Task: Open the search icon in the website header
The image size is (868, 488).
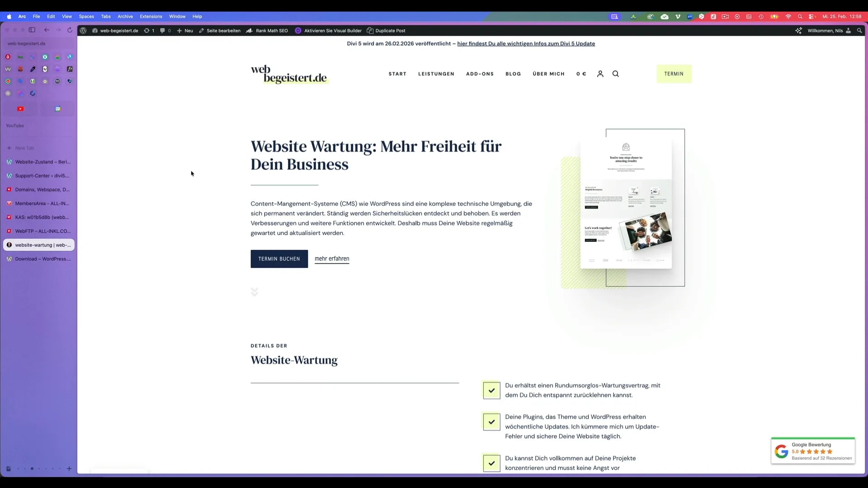Action: click(616, 74)
